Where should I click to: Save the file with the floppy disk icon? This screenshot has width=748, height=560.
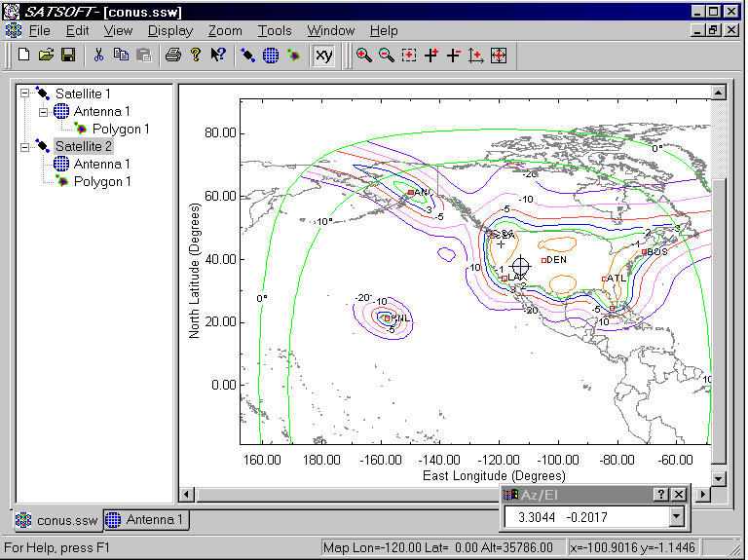(68, 56)
